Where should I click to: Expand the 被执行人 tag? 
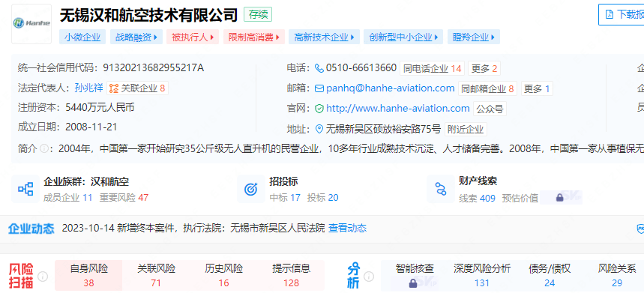click(193, 37)
